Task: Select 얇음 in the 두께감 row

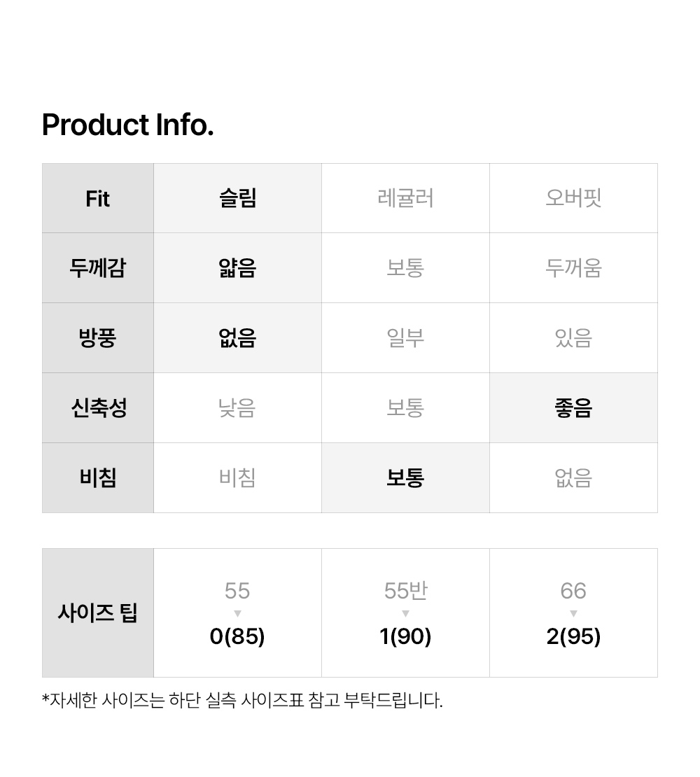Action: (237, 268)
